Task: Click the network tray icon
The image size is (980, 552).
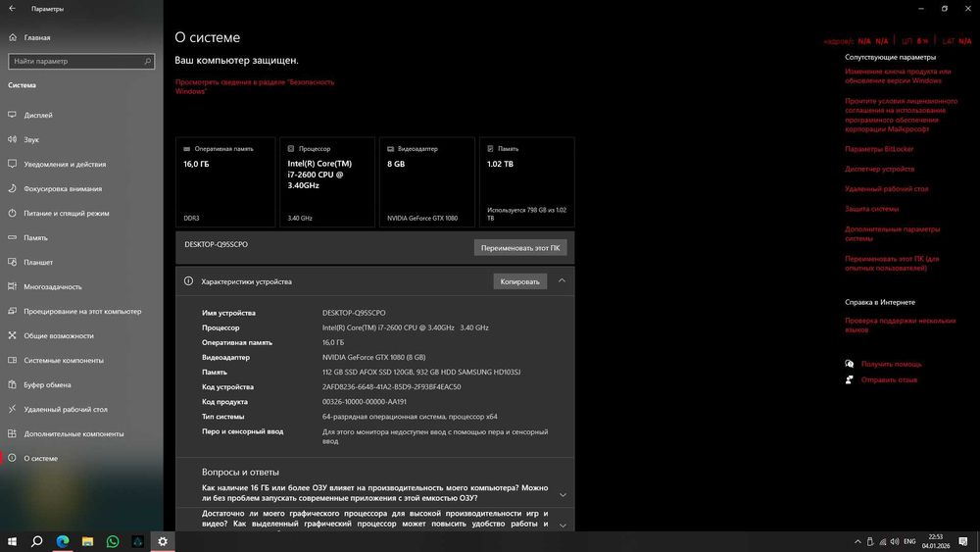Action: pos(883,541)
